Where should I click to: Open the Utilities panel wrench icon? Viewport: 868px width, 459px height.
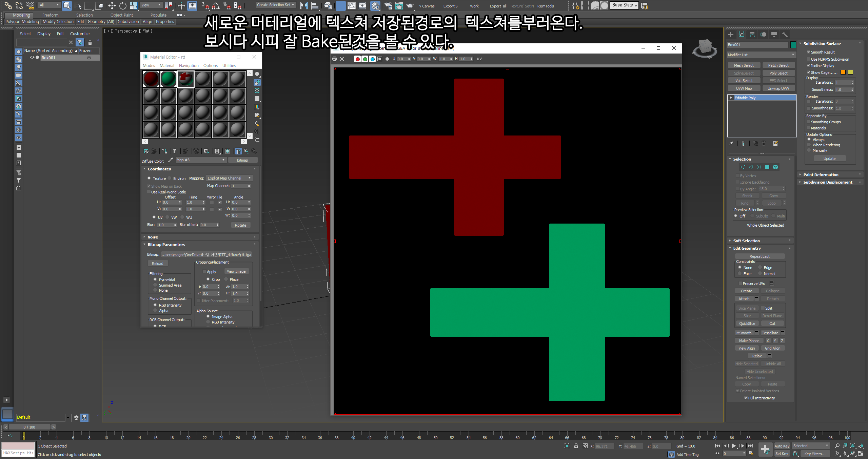[x=785, y=35]
